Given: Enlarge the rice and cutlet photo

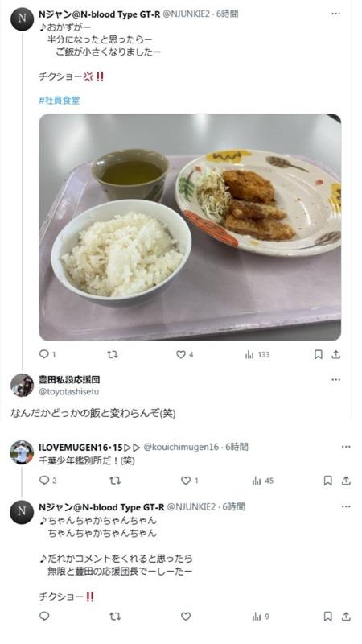Looking at the screenshot, I should pyautogui.click(x=190, y=227).
